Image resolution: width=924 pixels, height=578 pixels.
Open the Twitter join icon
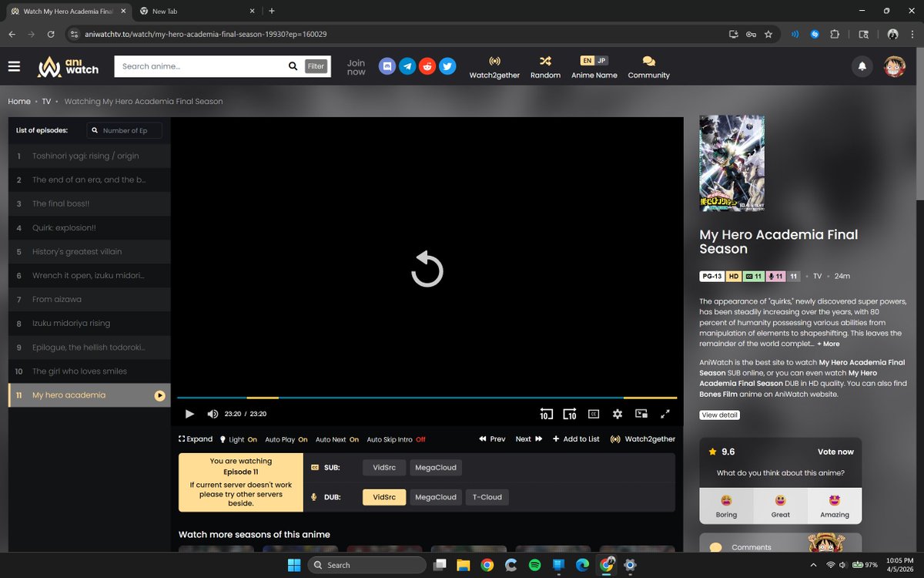point(447,66)
